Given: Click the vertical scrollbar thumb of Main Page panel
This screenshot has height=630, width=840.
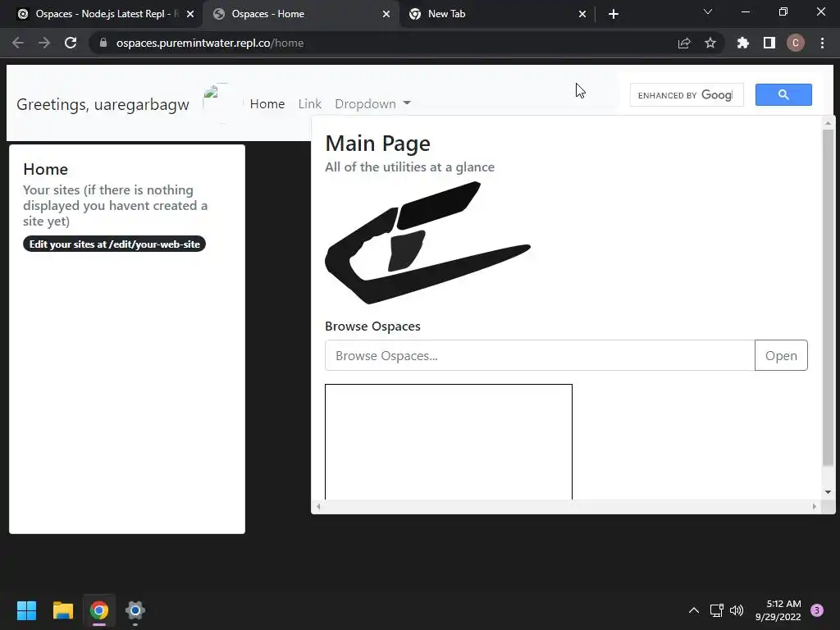Looking at the screenshot, I should click(828, 297).
